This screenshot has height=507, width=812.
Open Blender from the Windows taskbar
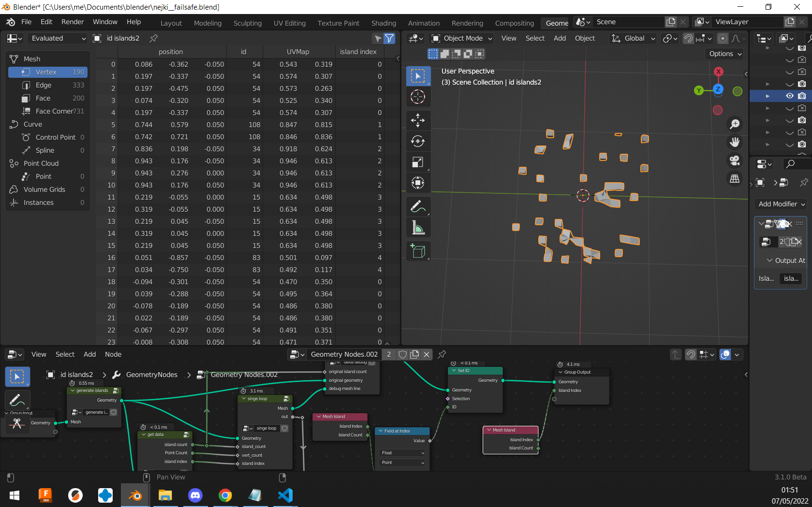[x=135, y=495]
